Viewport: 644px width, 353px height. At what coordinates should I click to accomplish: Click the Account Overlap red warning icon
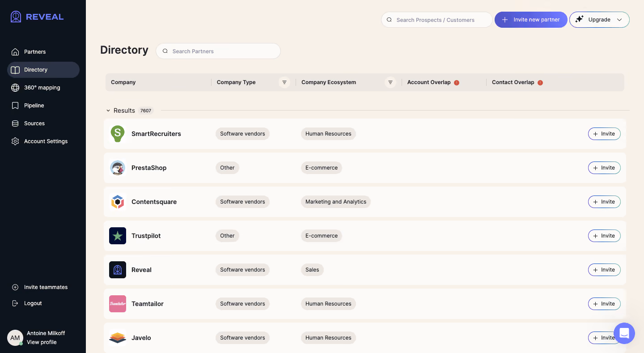pyautogui.click(x=457, y=83)
